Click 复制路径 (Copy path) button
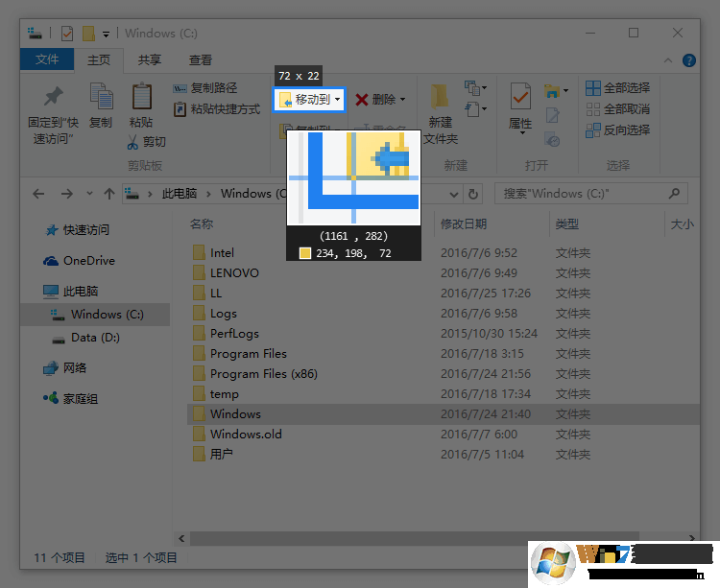The image size is (720, 588). (205, 88)
